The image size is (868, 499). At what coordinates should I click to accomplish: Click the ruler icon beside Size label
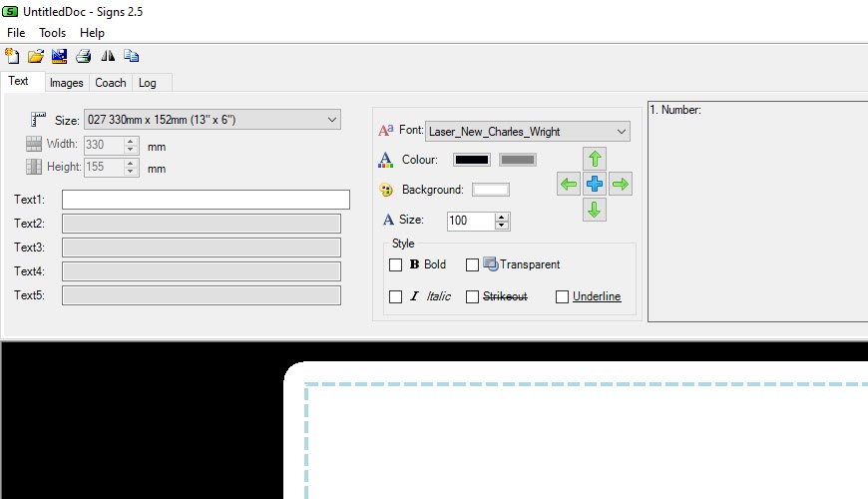38,119
